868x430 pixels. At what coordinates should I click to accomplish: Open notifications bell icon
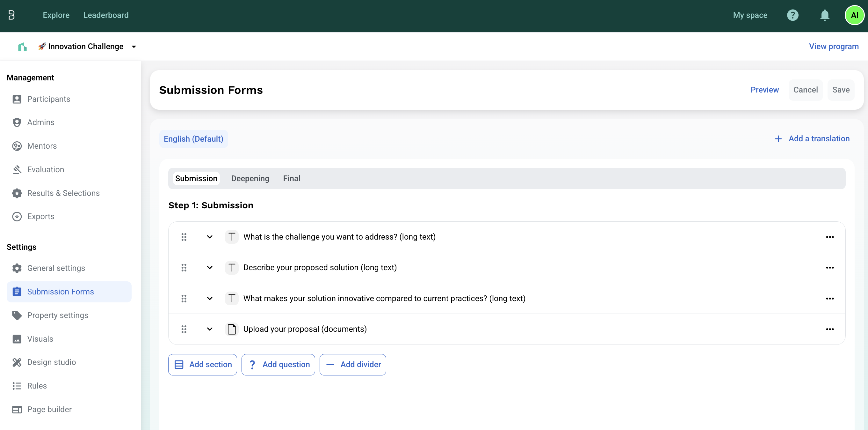tap(825, 15)
